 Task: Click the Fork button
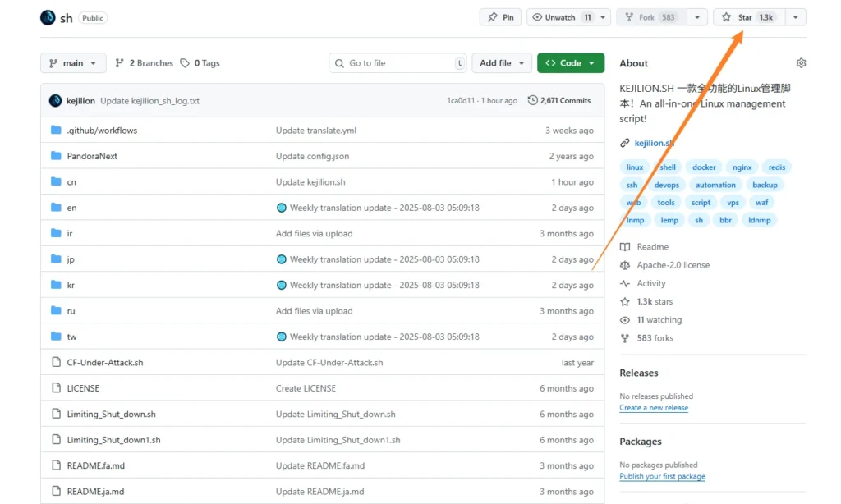(x=651, y=17)
